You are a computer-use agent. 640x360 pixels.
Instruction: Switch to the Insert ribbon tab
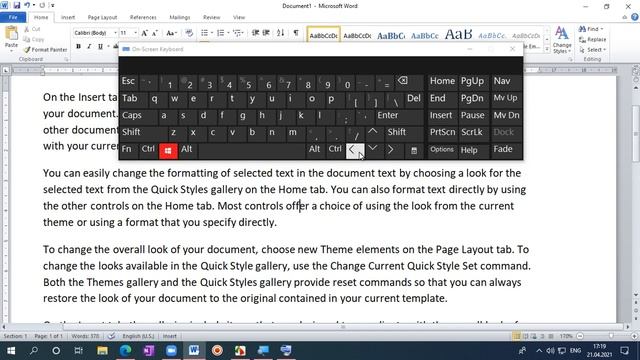(x=68, y=17)
